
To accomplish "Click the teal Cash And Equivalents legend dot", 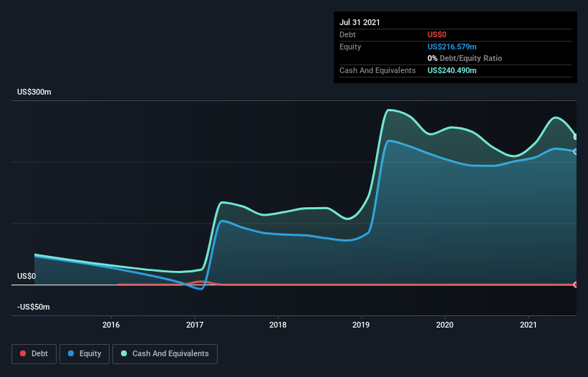I will 124,353.
